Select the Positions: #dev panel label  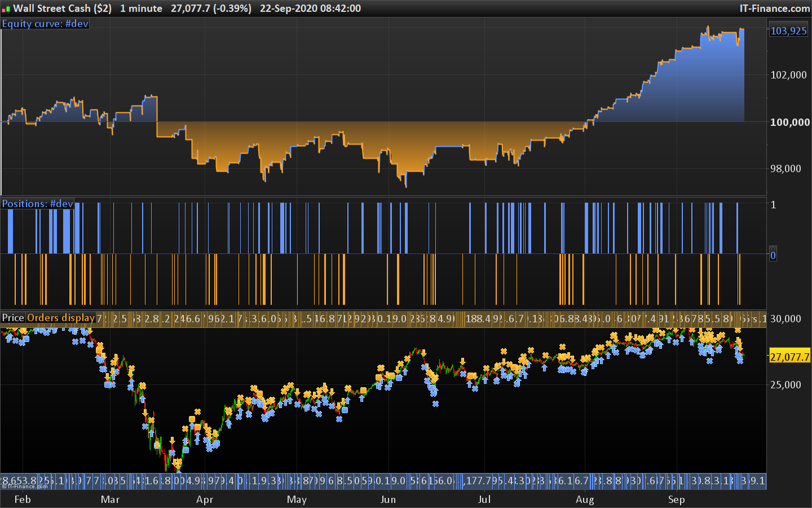(37, 204)
